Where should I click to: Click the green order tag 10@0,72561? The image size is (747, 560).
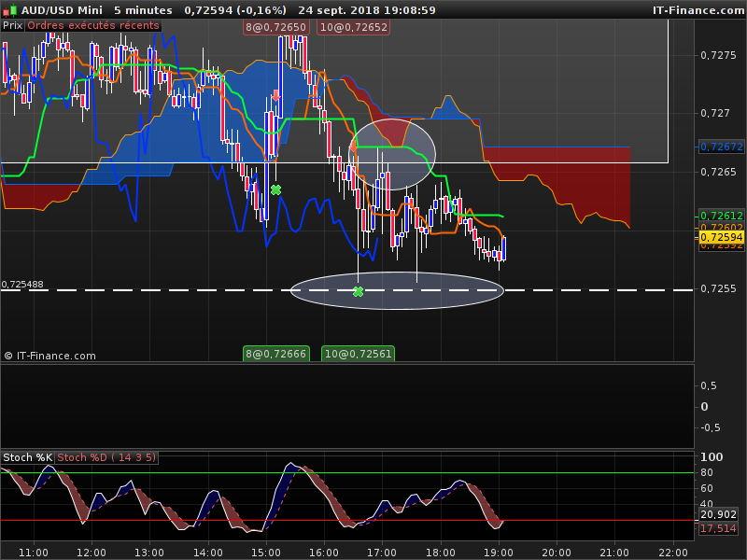point(359,354)
